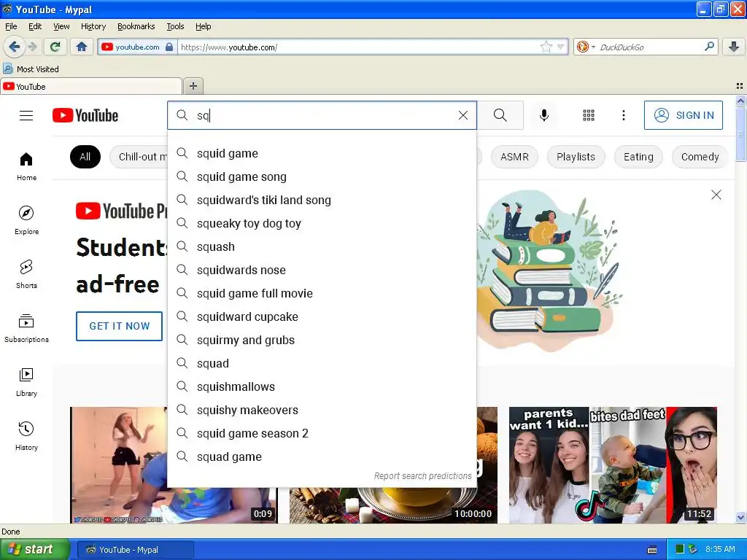
Task: Select the All filter chip
Action: point(85,157)
